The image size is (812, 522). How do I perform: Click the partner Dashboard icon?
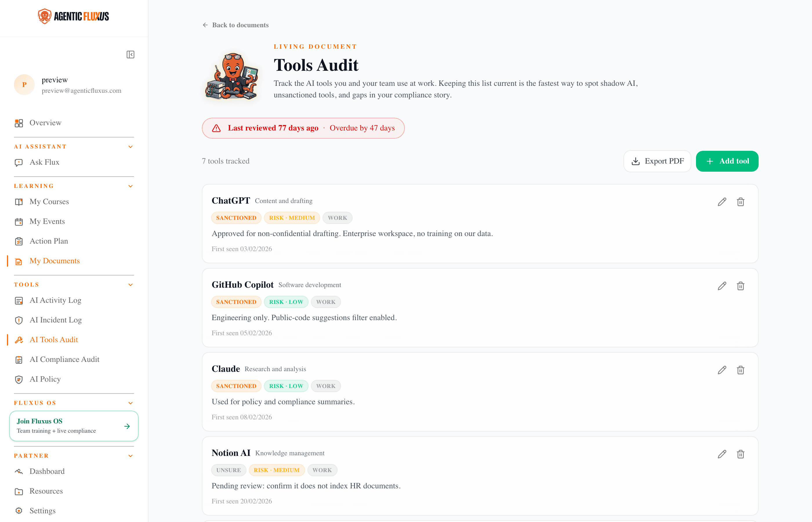point(19,472)
